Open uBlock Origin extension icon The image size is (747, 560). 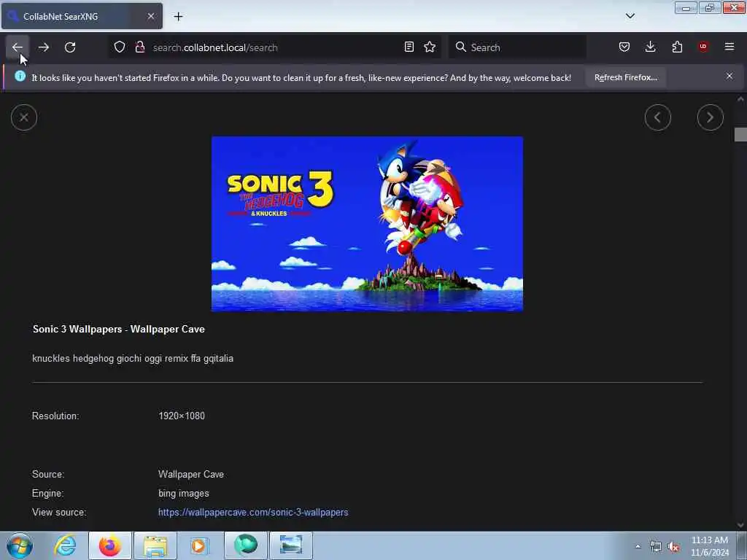(703, 47)
